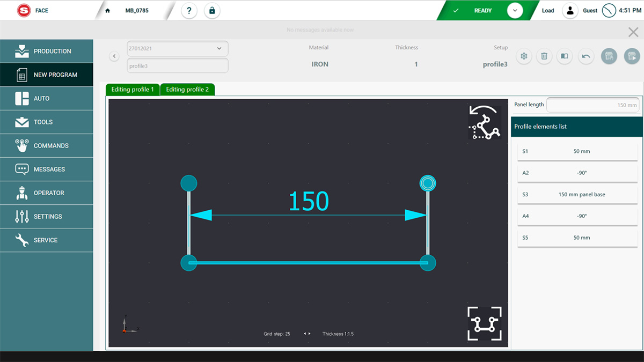Select the highlighted top-right profile node

[427, 183]
